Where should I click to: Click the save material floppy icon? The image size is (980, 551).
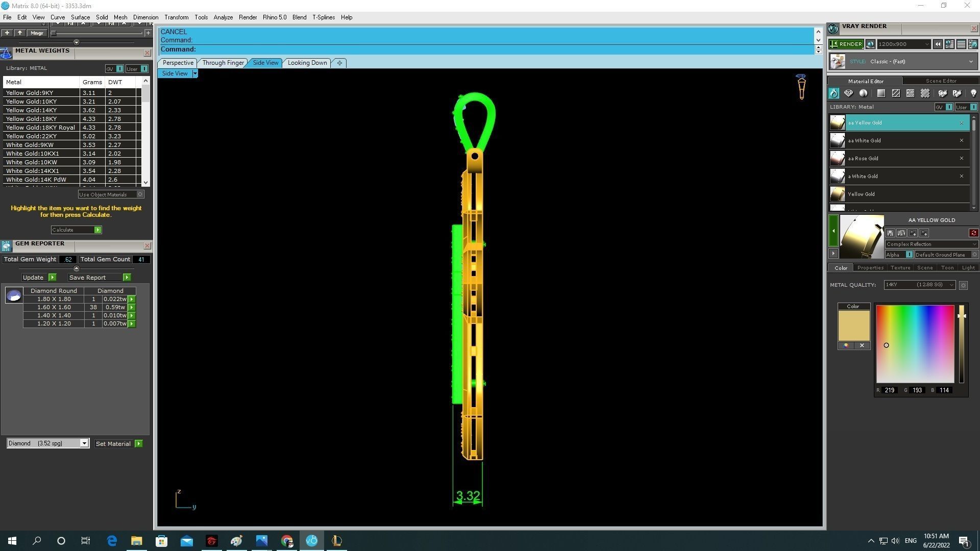tap(890, 233)
